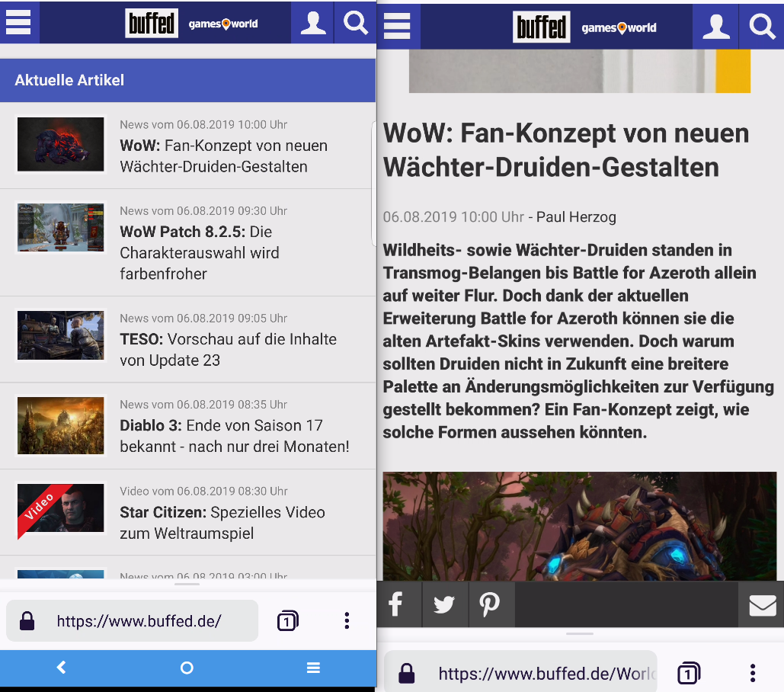Share the article on Twitter
784x692 pixels.
(444, 604)
